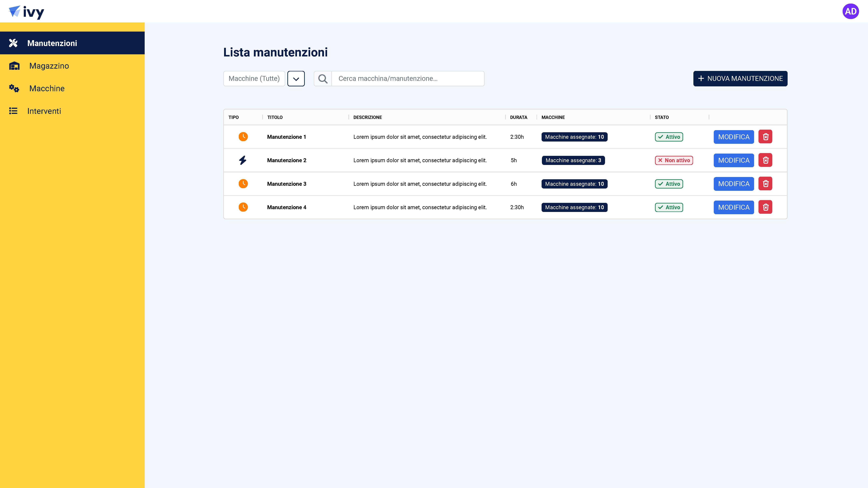Click the clock type icon for Manutenzione 1
The image size is (868, 488).
[243, 137]
